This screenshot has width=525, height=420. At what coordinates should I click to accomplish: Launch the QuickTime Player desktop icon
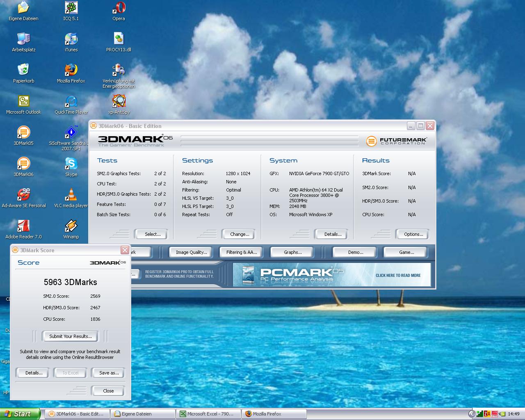point(71,105)
